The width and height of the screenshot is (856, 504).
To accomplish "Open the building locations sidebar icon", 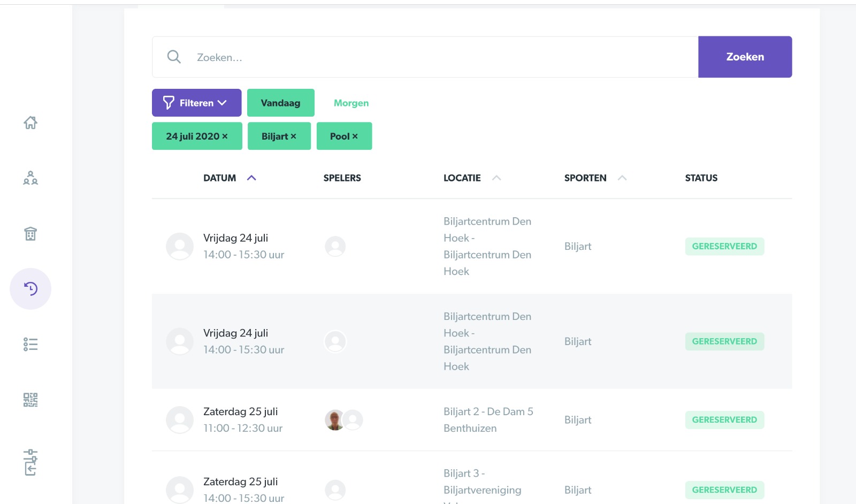I will [30, 234].
